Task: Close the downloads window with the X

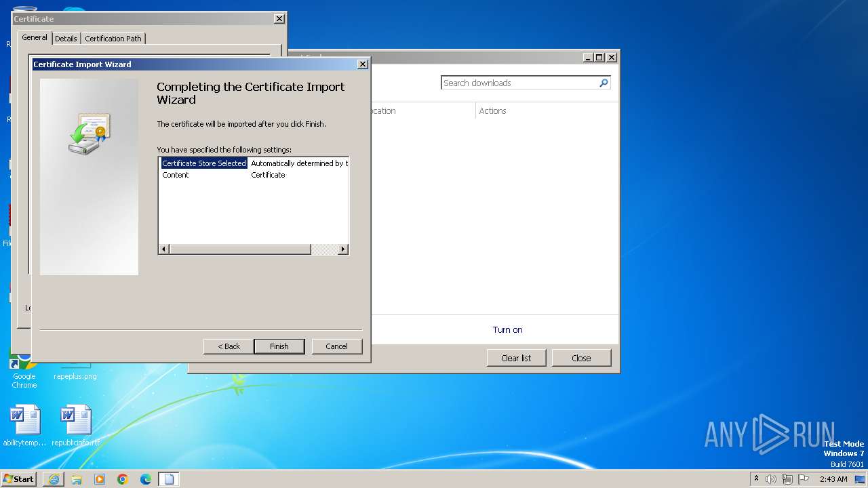Action: click(612, 58)
